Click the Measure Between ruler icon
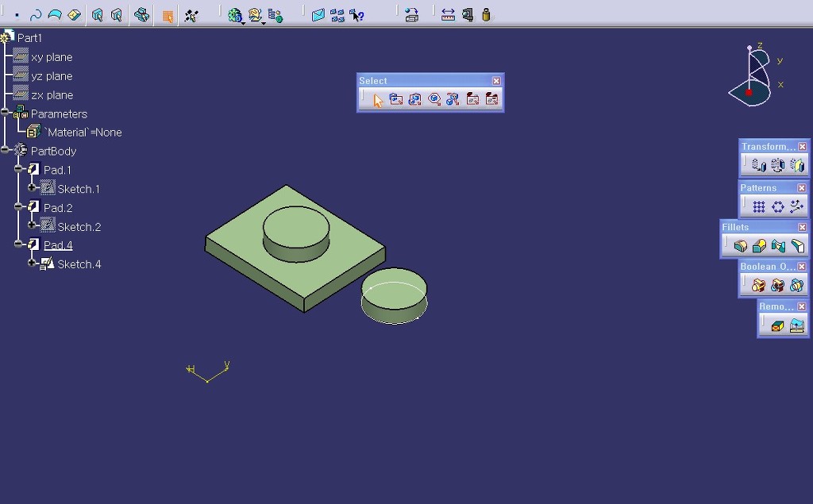The image size is (813, 504). pyautogui.click(x=448, y=14)
